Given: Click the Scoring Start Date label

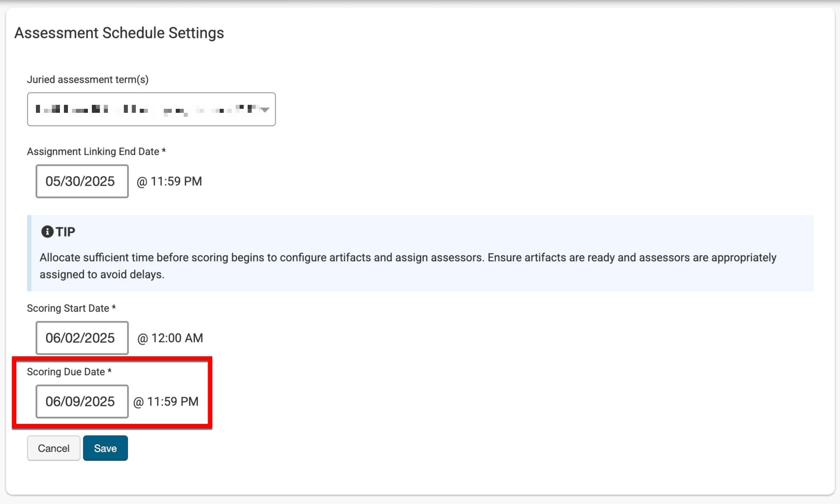Looking at the screenshot, I should coord(68,308).
